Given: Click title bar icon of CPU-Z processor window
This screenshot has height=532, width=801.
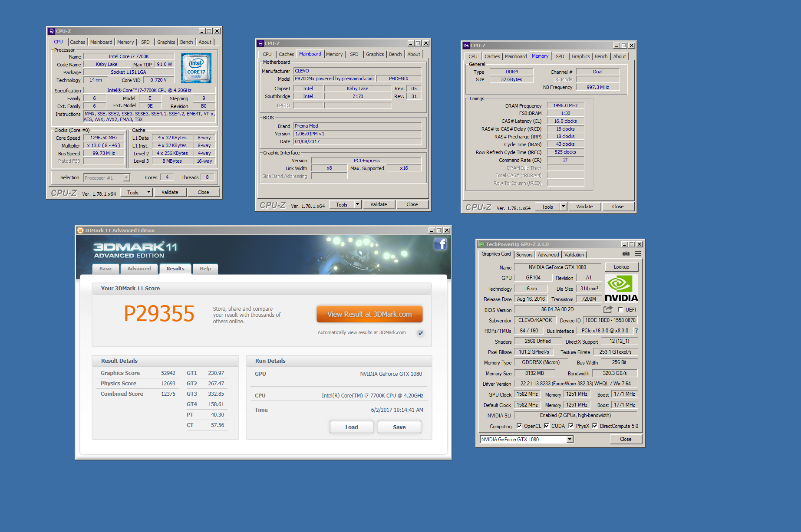Looking at the screenshot, I should tap(52, 31).
